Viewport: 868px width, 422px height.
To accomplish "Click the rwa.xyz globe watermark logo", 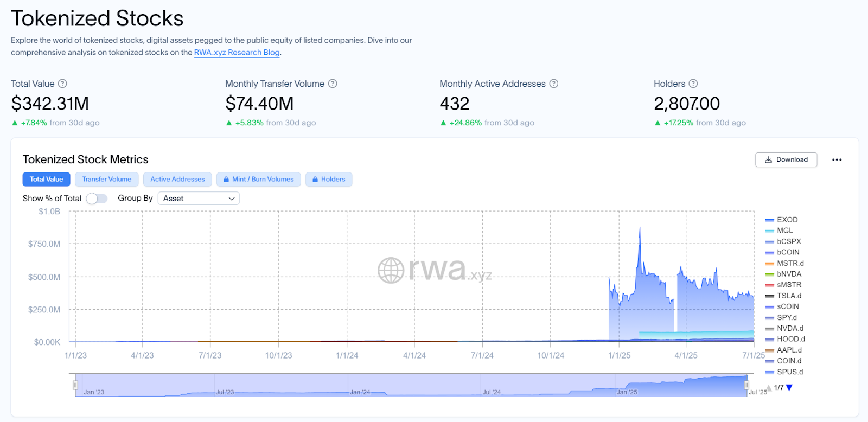I will pos(391,270).
